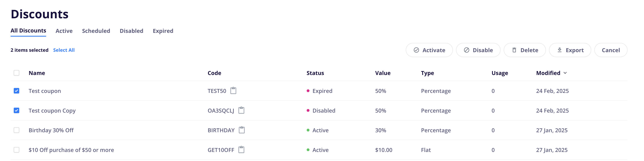The width and height of the screenshot is (644, 161).
Task: Click the Export button with its download icon
Action: pos(570,50)
